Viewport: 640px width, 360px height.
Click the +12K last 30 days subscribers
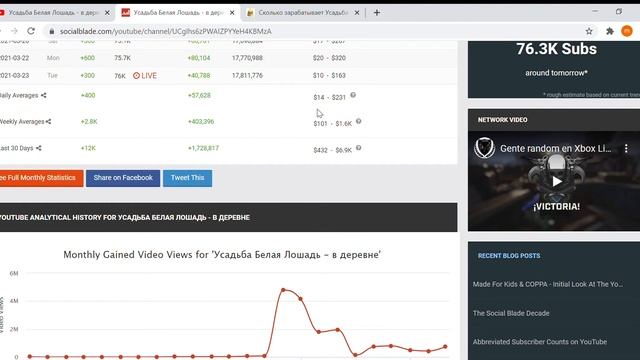coord(88,148)
